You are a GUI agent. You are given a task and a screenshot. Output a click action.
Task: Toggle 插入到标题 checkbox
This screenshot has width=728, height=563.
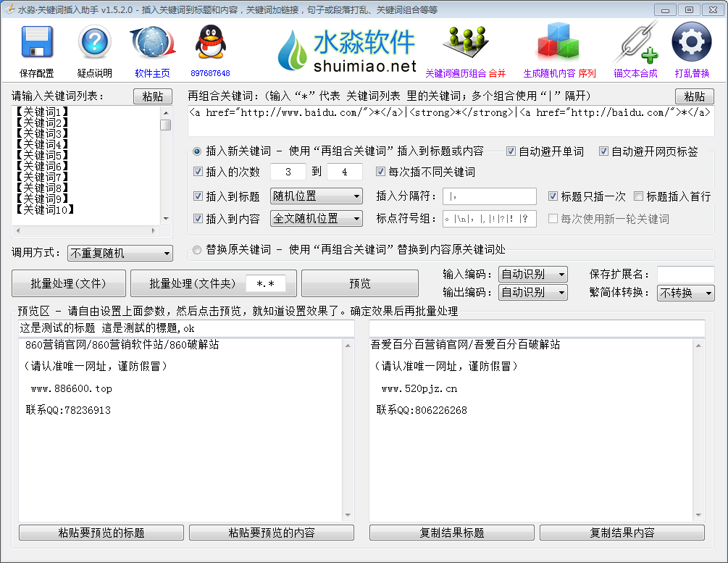tap(198, 196)
